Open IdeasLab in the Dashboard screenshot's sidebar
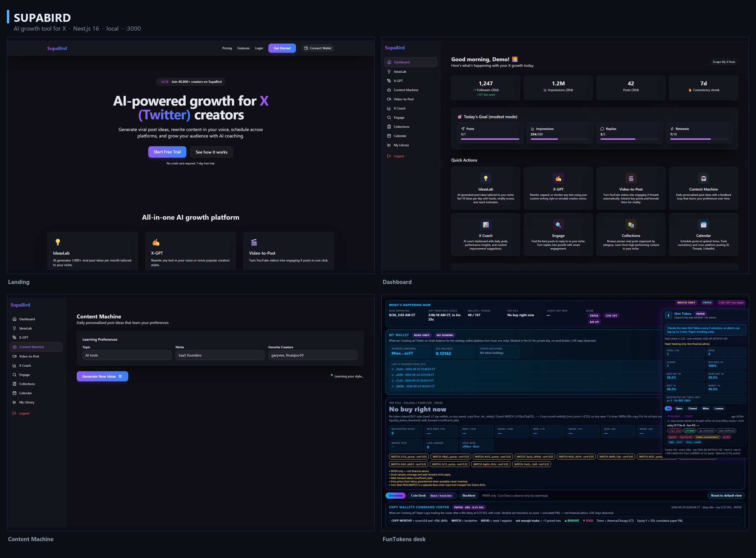Screen dimensions: 756x558 (x=411, y=72)
